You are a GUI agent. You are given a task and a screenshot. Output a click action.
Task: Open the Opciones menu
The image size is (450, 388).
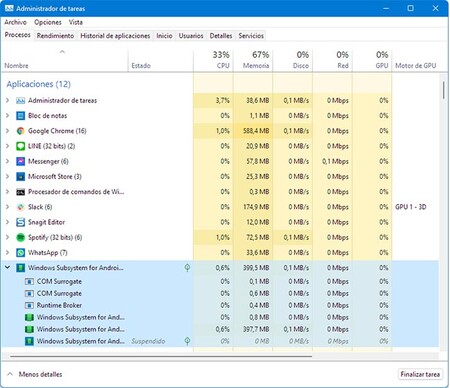pyautogui.click(x=48, y=22)
